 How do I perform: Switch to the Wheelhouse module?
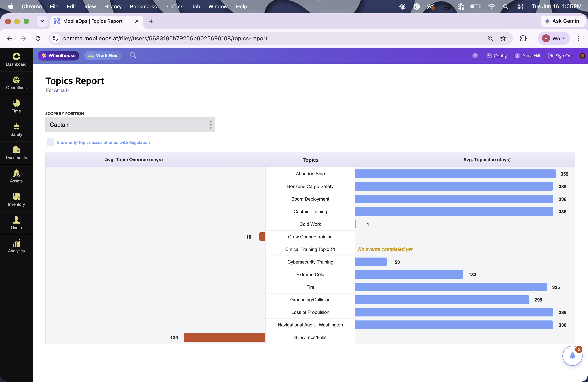click(59, 56)
